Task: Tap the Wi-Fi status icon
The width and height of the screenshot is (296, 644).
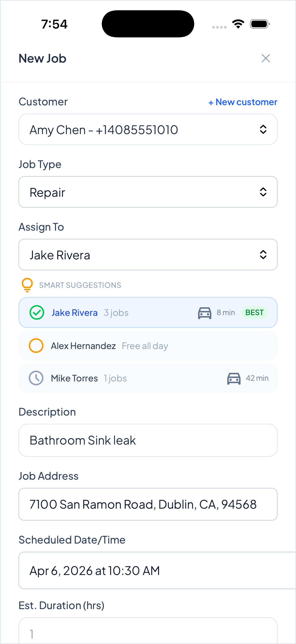Action: coord(238,24)
